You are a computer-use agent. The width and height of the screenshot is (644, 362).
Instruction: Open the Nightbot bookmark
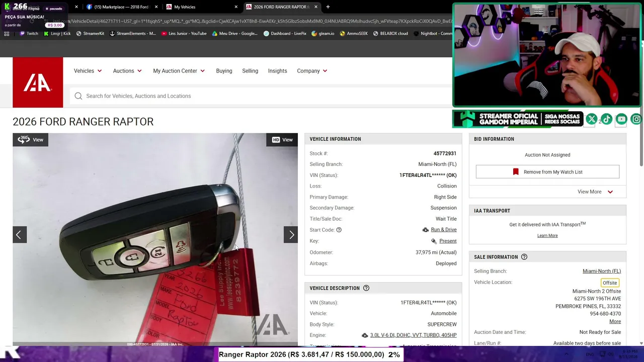point(433,34)
